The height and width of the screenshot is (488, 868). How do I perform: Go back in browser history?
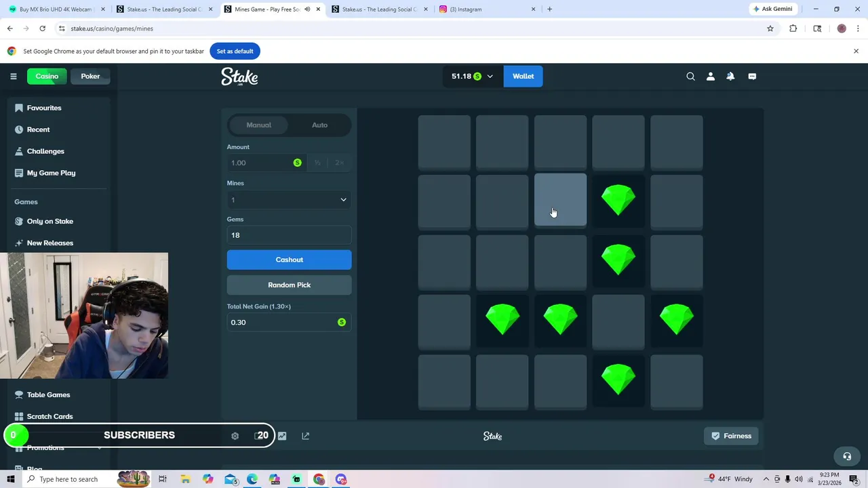coord(9,28)
